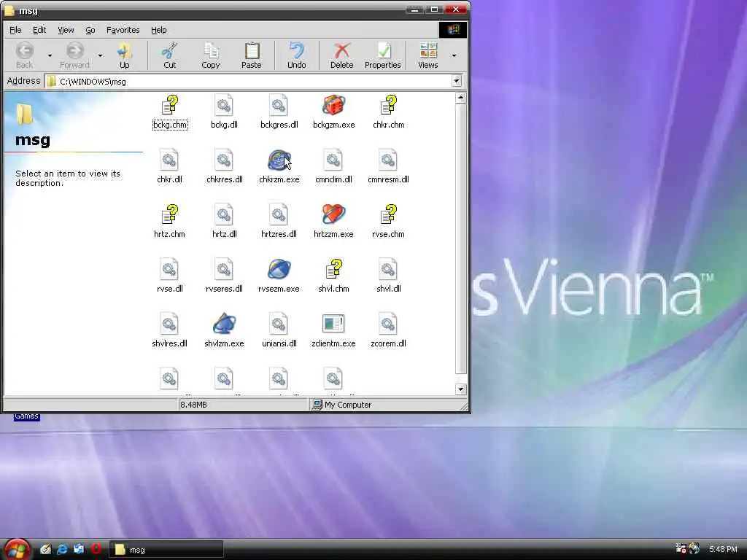Undo the last action
This screenshot has width=747, height=560.
pyautogui.click(x=296, y=55)
